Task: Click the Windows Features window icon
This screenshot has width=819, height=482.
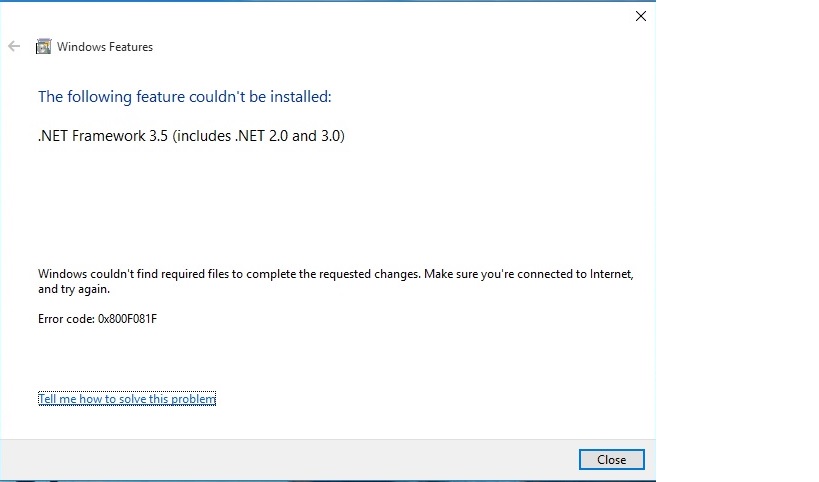Action: pyautogui.click(x=43, y=46)
